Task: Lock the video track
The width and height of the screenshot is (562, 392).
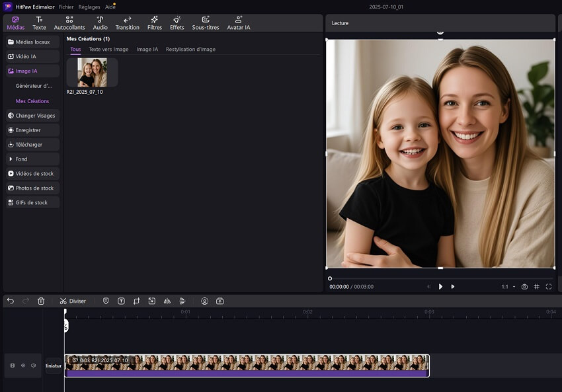Action: [13, 365]
